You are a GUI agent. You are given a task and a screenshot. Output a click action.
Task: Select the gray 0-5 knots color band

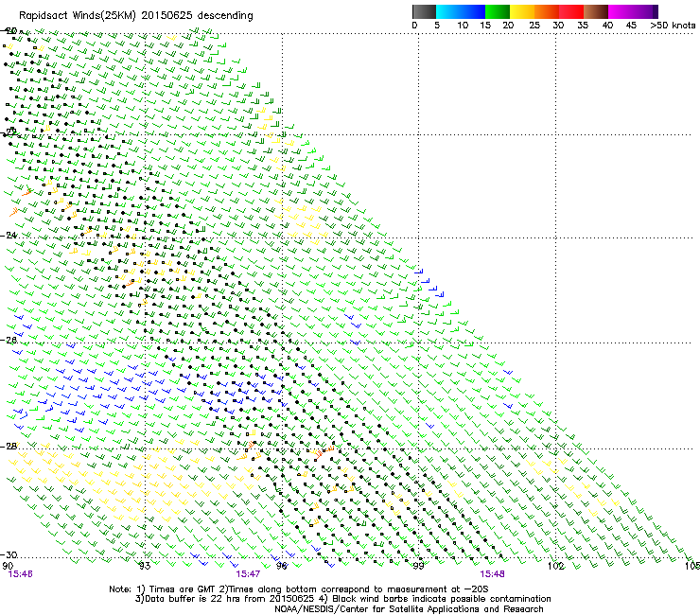(x=424, y=11)
